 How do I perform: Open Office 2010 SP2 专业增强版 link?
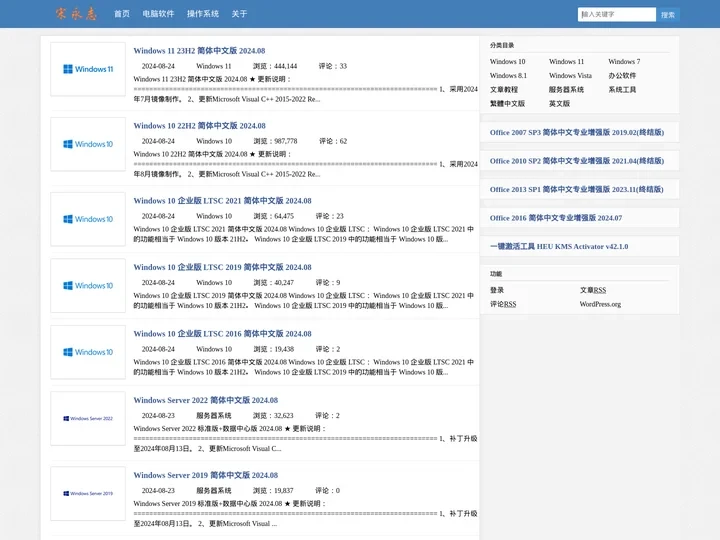(x=577, y=161)
